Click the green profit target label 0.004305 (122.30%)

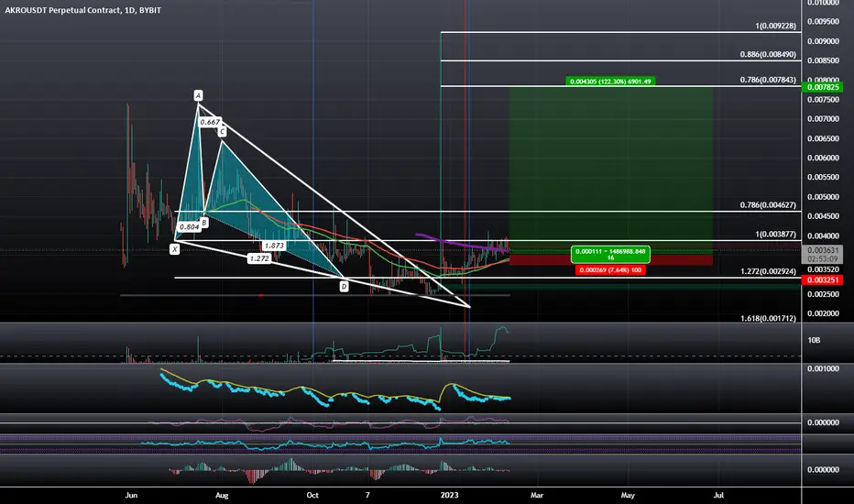610,82
